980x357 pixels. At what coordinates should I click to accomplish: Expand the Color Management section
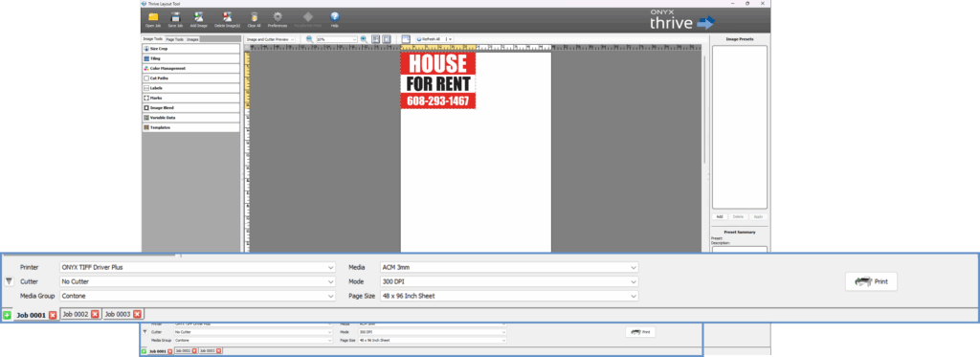[190, 68]
